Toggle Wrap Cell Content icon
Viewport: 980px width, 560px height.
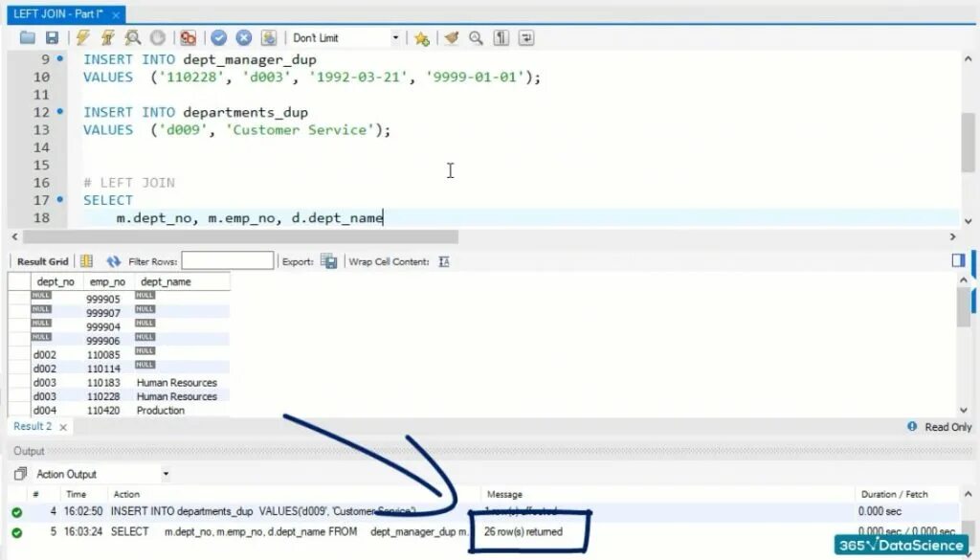pyautogui.click(x=444, y=261)
